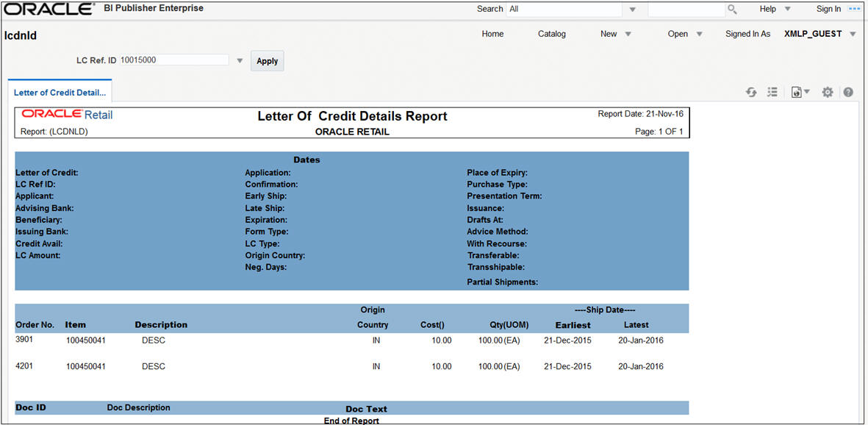Viewport: 868px width, 425px height.
Task: Open the LC Ref. ID dropdown arrow
Action: tap(240, 61)
